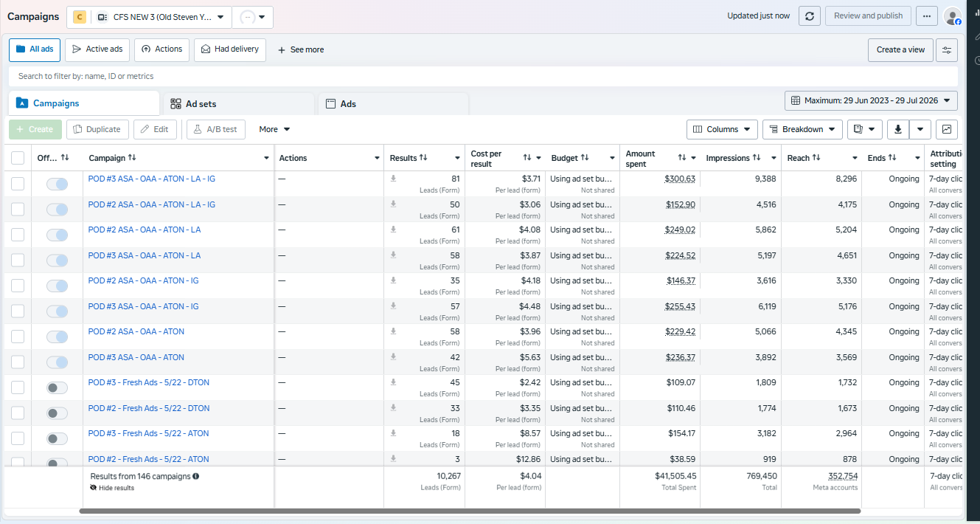This screenshot has width=980, height=524.
Task: Open the CFS NEW 3 account dropdown
Action: (161, 17)
